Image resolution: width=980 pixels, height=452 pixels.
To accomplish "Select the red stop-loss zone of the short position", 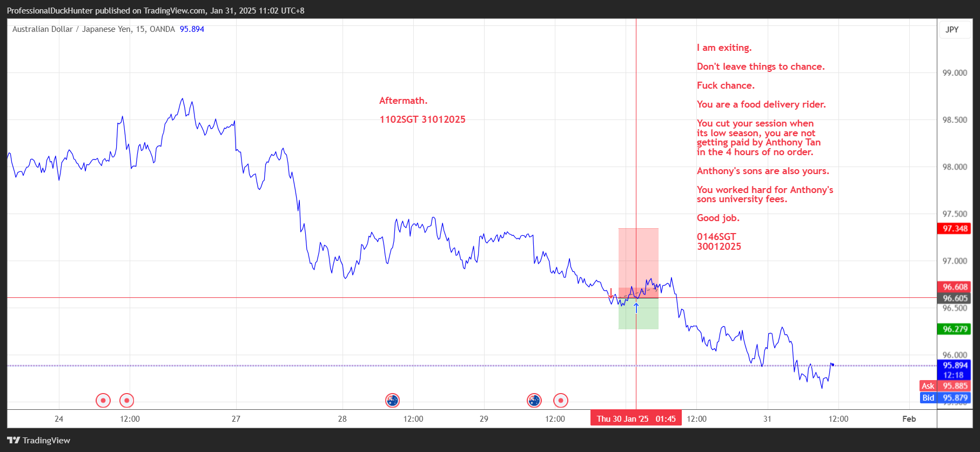I will click(639, 263).
